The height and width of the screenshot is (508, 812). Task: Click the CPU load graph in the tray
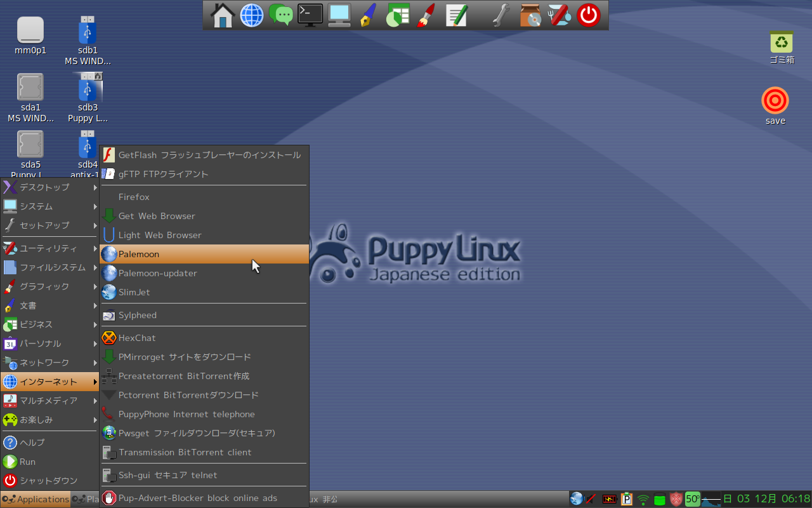711,499
